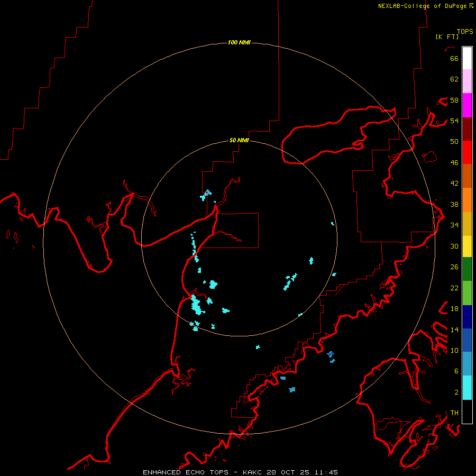Click the darker blue echo near southeast coast
476x476 pixels.
click(331, 354)
